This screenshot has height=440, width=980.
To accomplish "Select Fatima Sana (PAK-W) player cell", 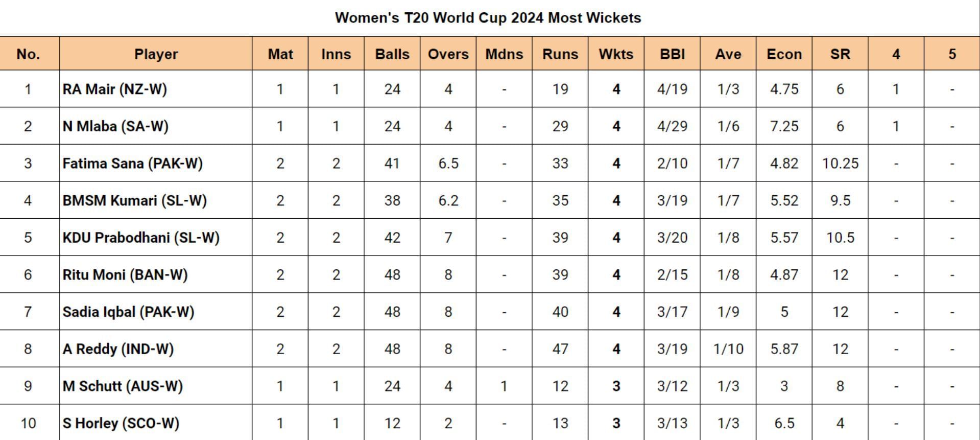I will coord(133,164).
